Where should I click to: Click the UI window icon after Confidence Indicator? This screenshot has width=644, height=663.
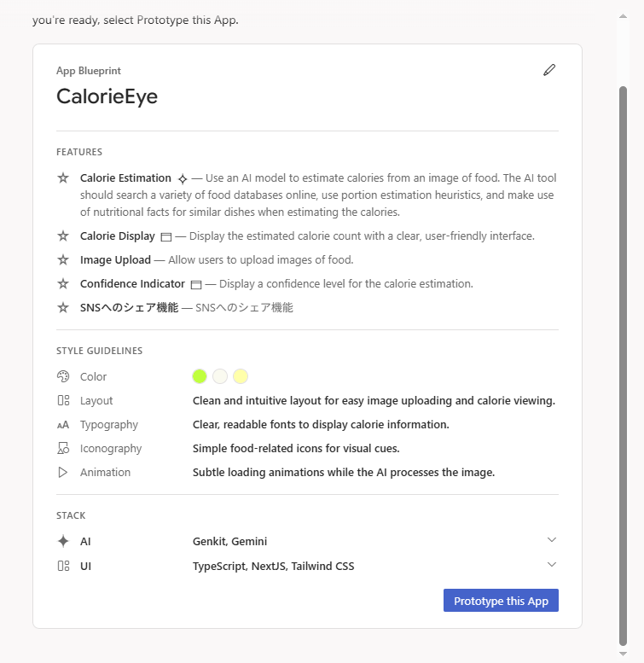196,284
